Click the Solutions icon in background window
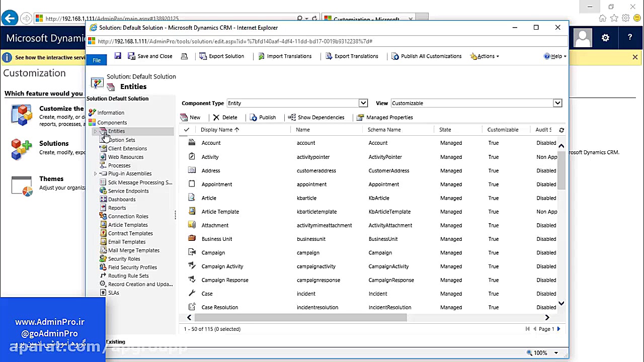 (x=22, y=149)
